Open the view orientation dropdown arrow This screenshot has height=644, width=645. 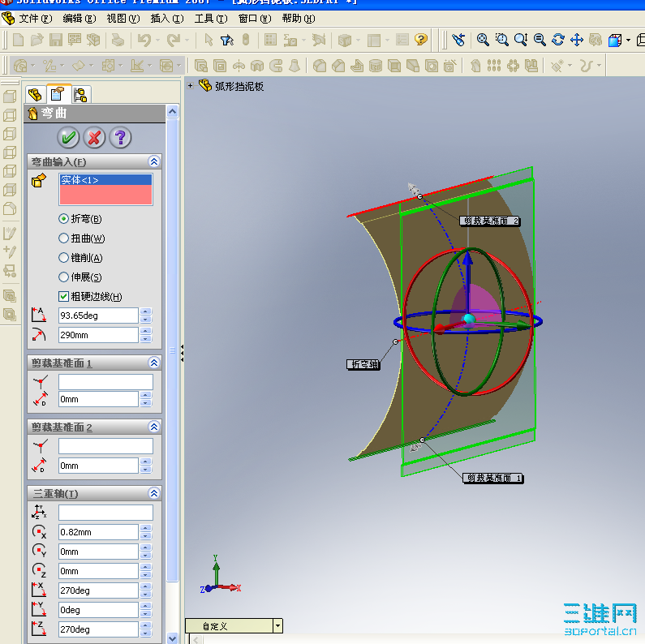tap(628, 40)
